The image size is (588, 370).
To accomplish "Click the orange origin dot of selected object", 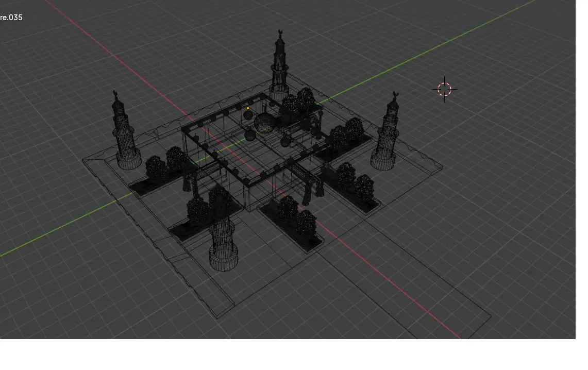I will [x=247, y=108].
